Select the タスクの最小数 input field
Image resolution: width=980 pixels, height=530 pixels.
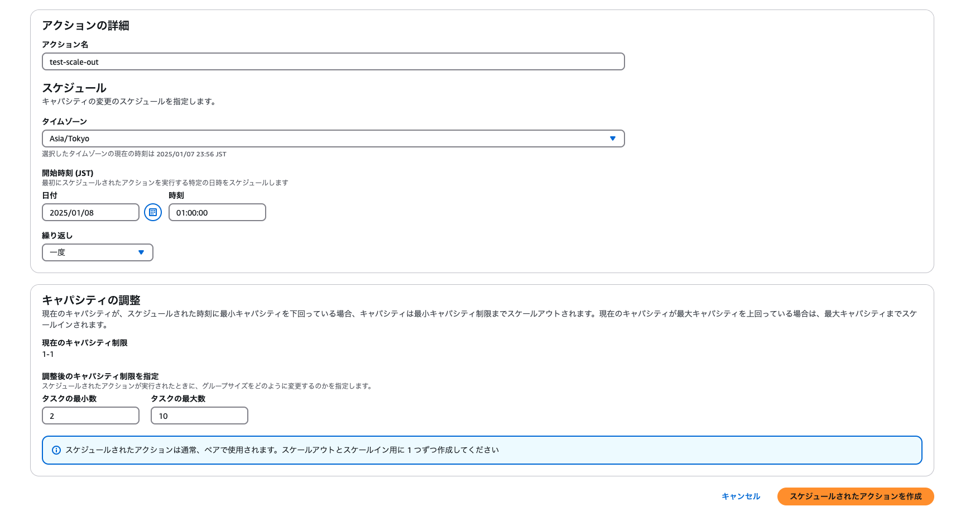90,416
